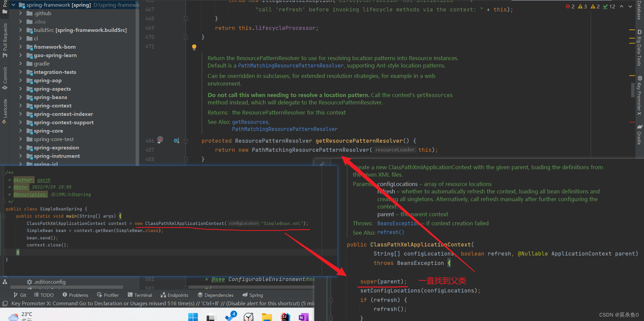The image size is (644, 321).
Task: Open the Key Promoter X side panel
Action: tap(639, 95)
